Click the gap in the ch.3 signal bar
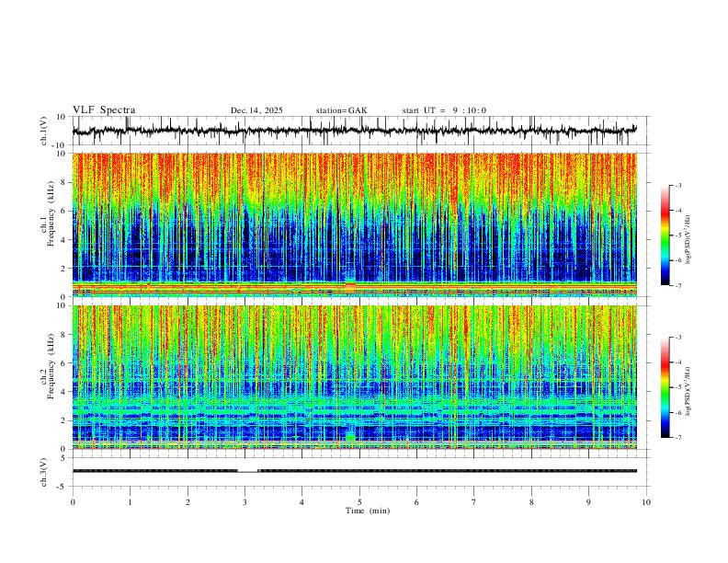 248,471
